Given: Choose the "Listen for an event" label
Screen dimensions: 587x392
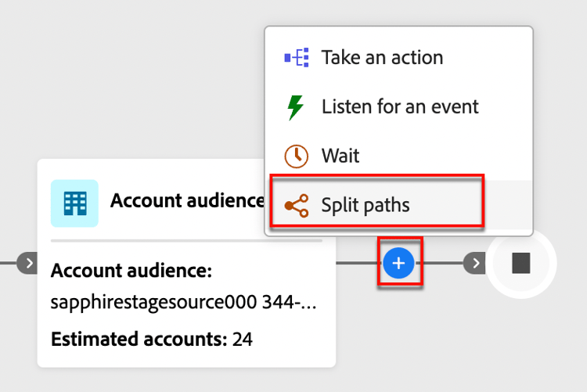Looking at the screenshot, I should (400, 106).
